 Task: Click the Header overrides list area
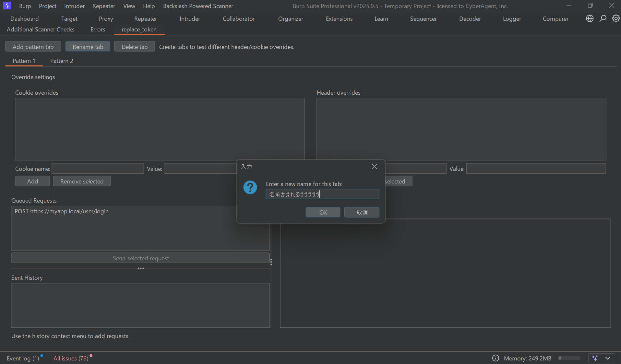tap(461, 129)
